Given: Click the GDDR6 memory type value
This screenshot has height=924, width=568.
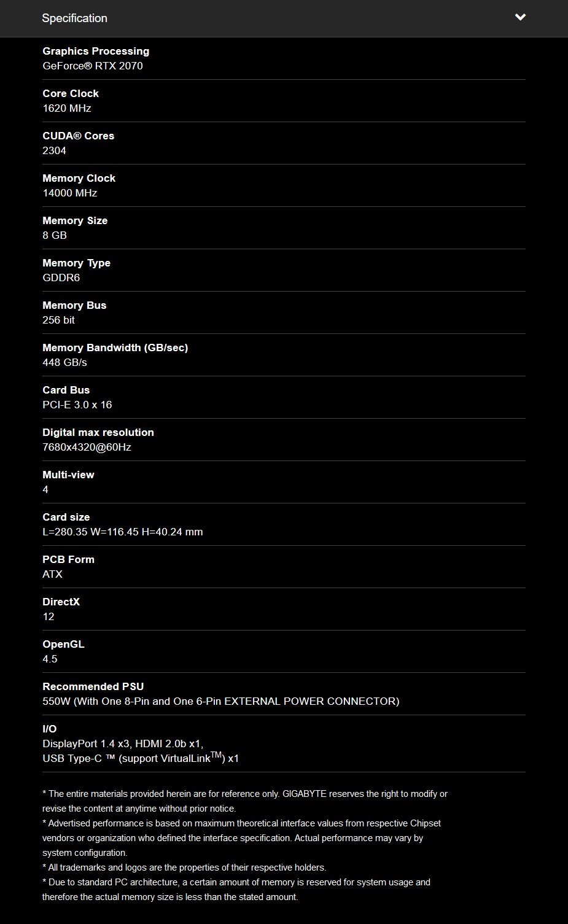Looking at the screenshot, I should pyautogui.click(x=61, y=278).
